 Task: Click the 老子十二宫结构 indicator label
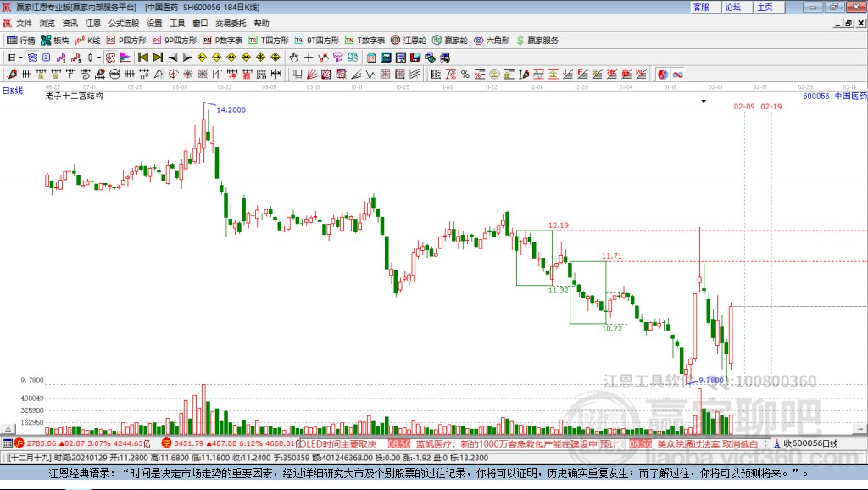pyautogui.click(x=75, y=96)
